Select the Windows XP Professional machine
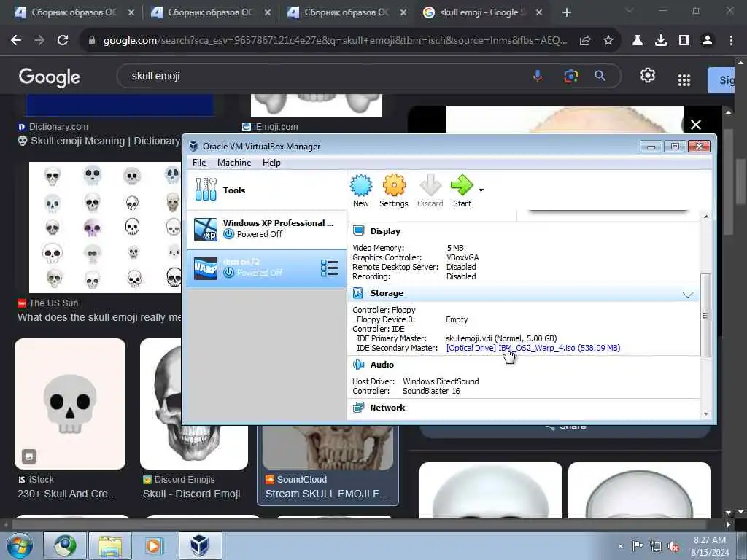This screenshot has width=747, height=560. (x=267, y=229)
